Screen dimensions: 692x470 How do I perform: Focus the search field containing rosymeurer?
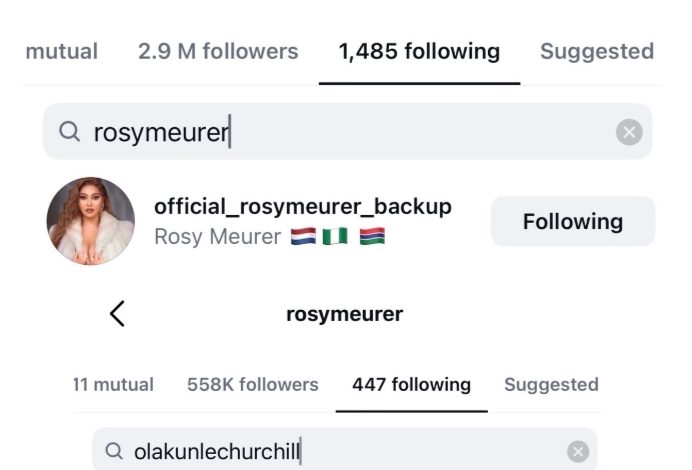(340, 132)
